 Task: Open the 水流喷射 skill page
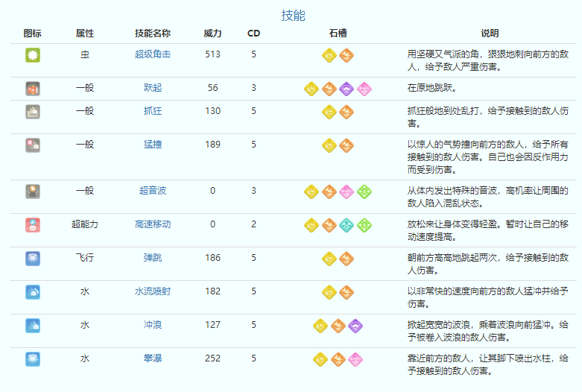[153, 291]
